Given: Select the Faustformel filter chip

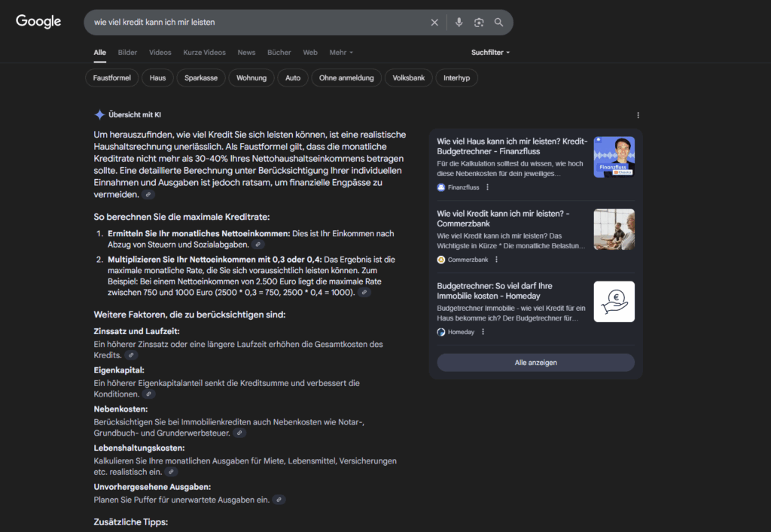Looking at the screenshot, I should click(x=112, y=78).
